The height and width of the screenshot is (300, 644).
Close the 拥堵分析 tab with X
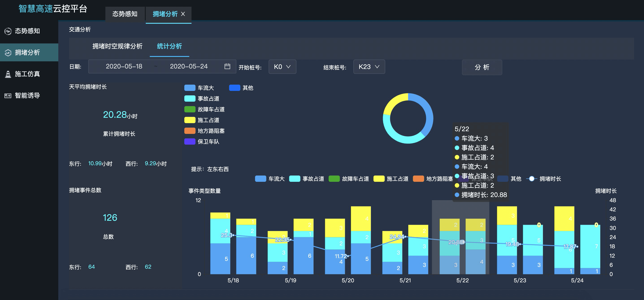(x=183, y=14)
